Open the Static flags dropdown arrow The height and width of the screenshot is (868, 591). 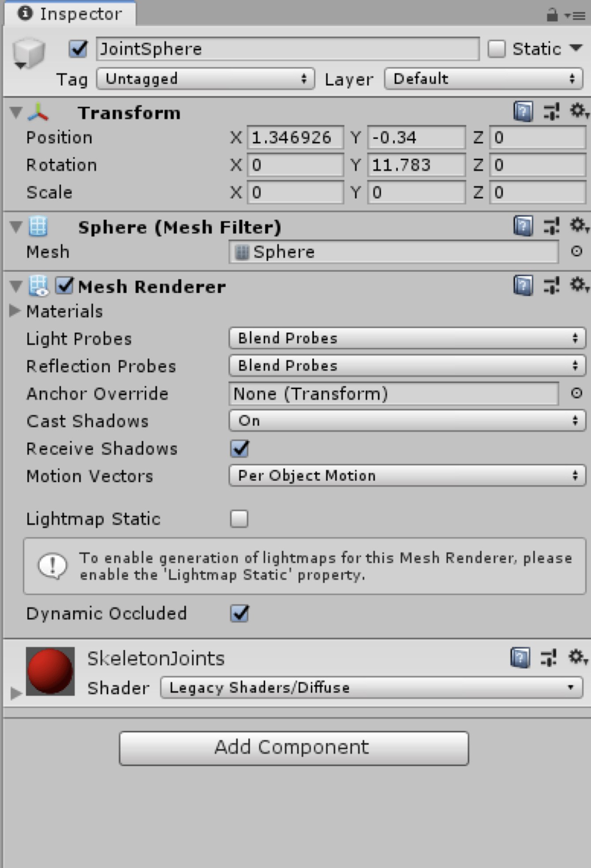pos(576,48)
